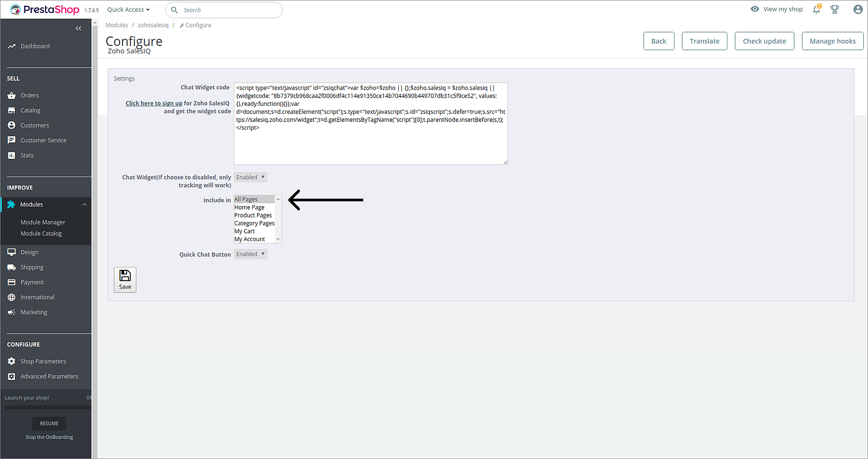This screenshot has width=868, height=459.
Task: Click the zohosalesiq breadcrumb link
Action: point(153,25)
